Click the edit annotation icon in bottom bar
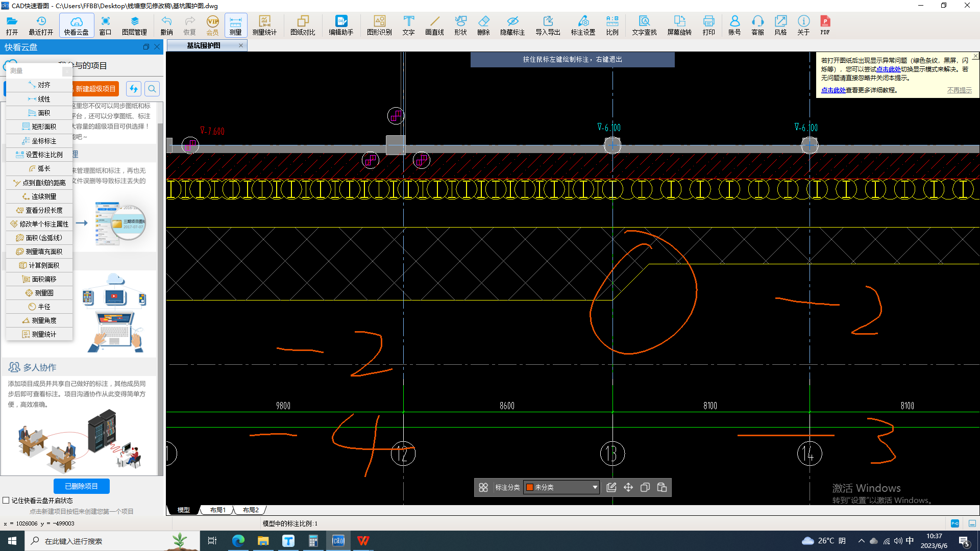This screenshot has width=980, height=551. 611,487
